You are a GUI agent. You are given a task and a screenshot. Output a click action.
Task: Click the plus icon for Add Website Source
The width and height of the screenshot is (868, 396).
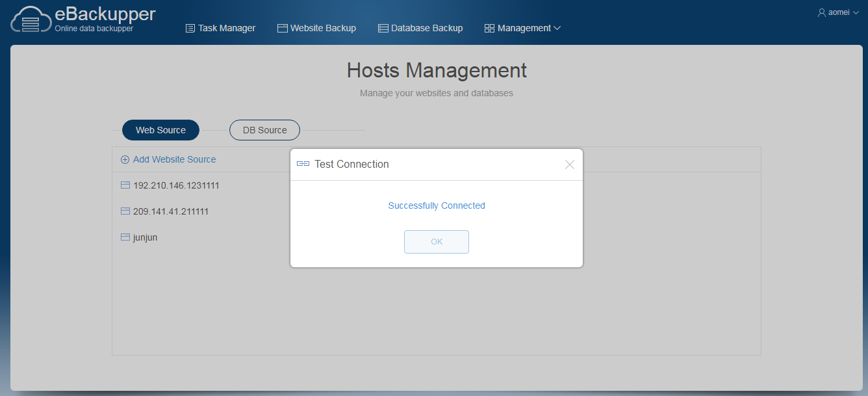(125, 159)
